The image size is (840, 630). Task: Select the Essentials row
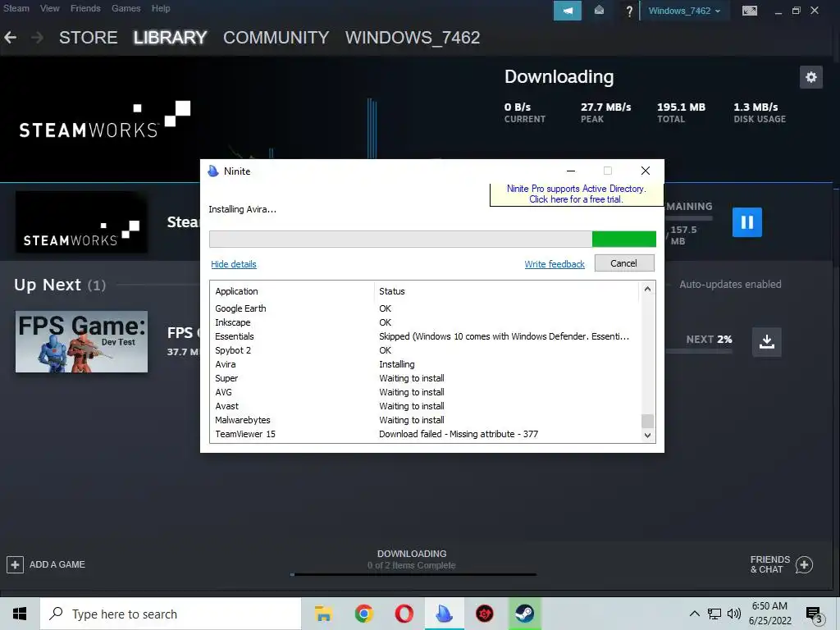coord(426,336)
